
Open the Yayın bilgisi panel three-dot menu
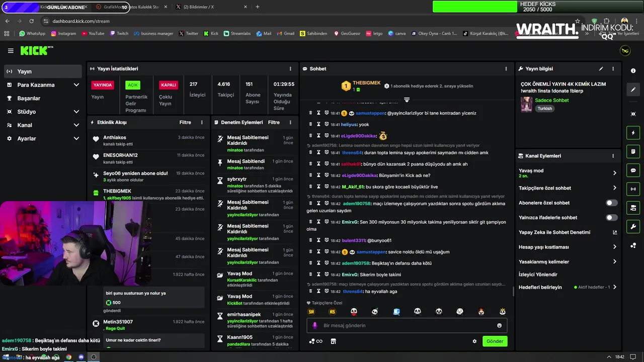point(613,69)
